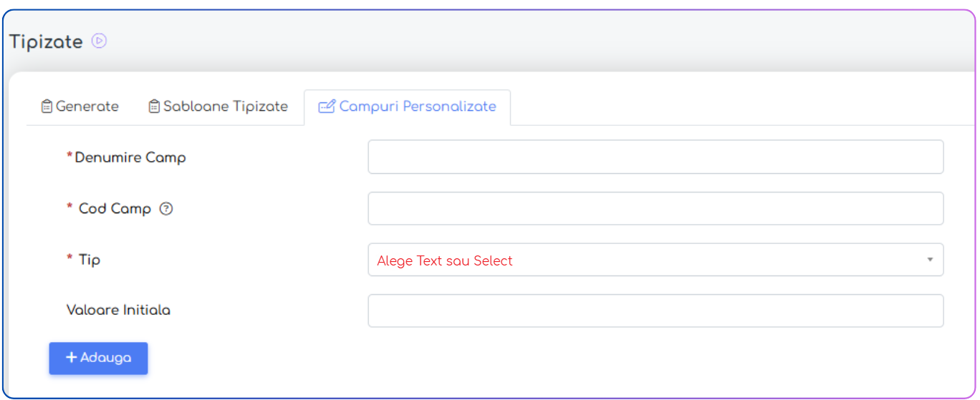The height and width of the screenshot is (400, 980).
Task: Click the clipboard icon on Sabloane Tipizate
Action: tap(154, 107)
